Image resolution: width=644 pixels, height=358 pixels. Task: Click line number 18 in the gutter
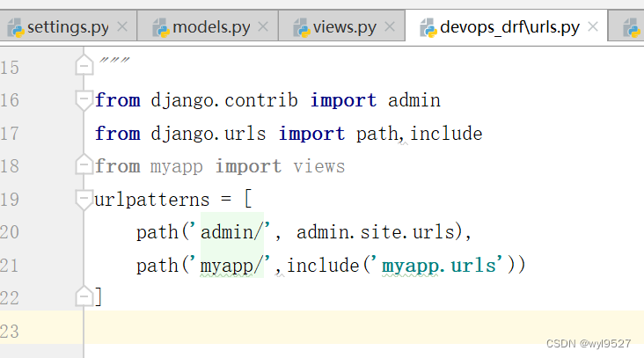coord(10,166)
